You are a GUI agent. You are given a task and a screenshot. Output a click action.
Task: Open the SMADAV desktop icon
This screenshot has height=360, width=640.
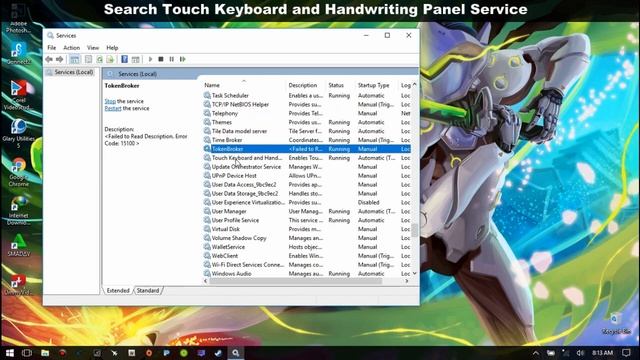18,245
